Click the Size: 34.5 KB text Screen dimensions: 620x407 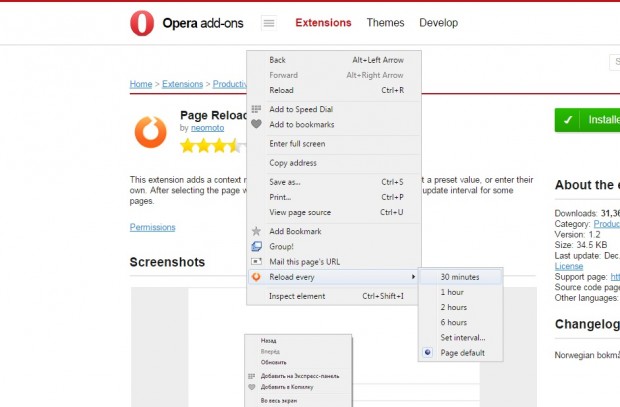point(580,245)
